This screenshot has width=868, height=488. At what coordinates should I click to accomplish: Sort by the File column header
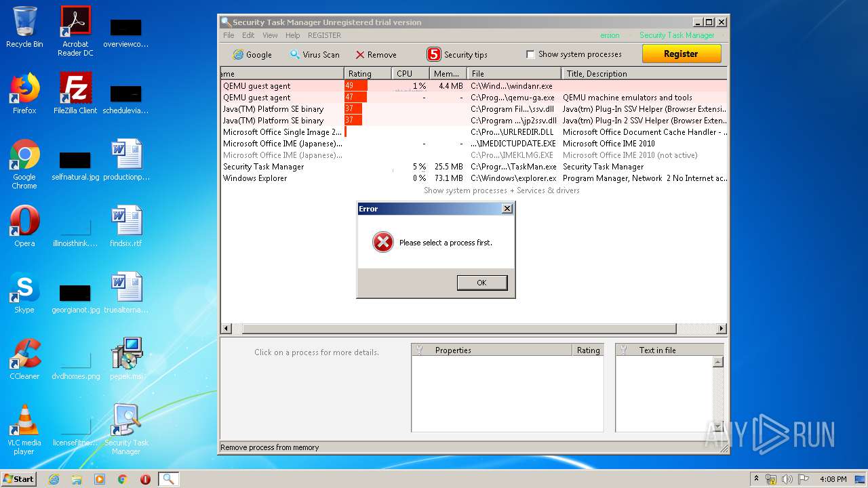[x=514, y=73]
